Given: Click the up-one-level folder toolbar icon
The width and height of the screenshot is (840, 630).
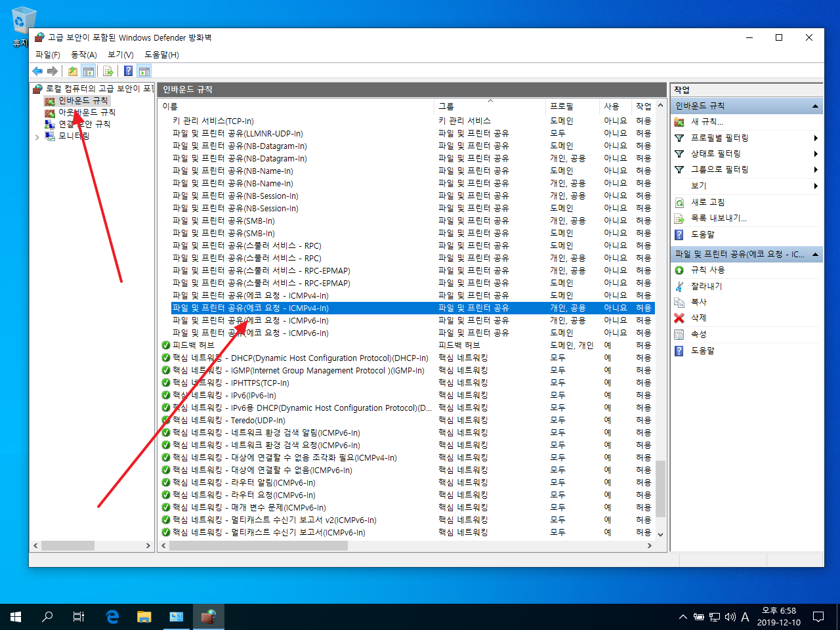Looking at the screenshot, I should (73, 71).
